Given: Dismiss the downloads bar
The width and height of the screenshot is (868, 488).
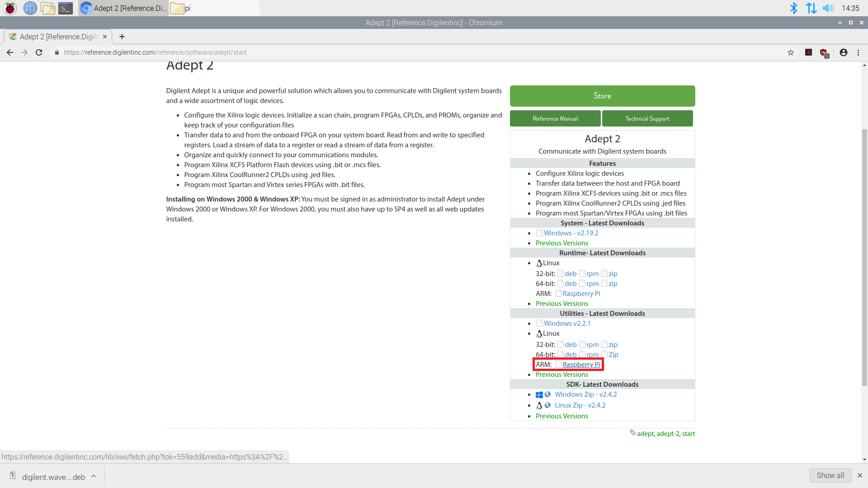Looking at the screenshot, I should tap(860, 475).
